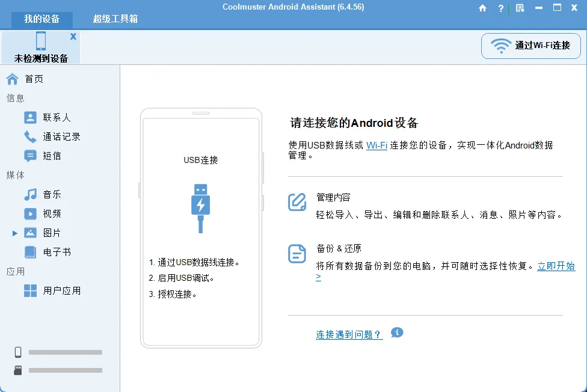The image size is (587, 392).
Task: Click the home icon in title bar
Action: click(x=482, y=8)
